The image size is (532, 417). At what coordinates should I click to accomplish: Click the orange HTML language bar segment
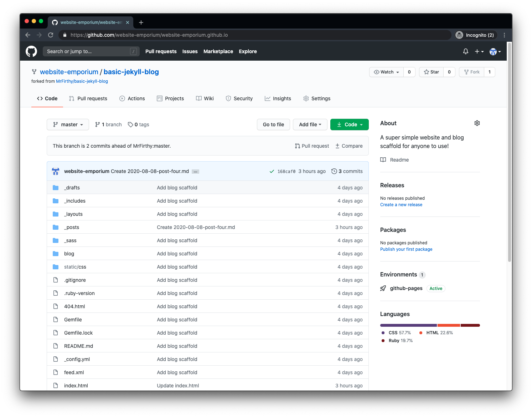point(449,325)
